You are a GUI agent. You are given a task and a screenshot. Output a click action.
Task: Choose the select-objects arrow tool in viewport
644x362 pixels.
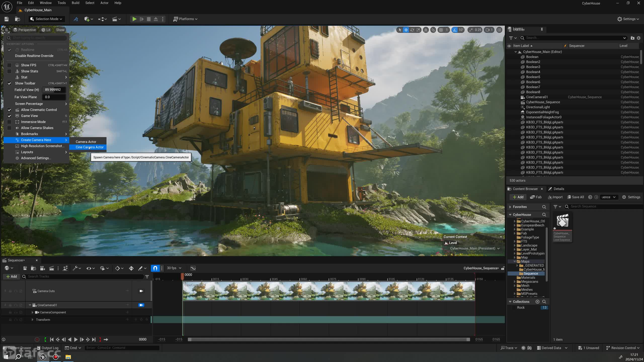coord(400,30)
